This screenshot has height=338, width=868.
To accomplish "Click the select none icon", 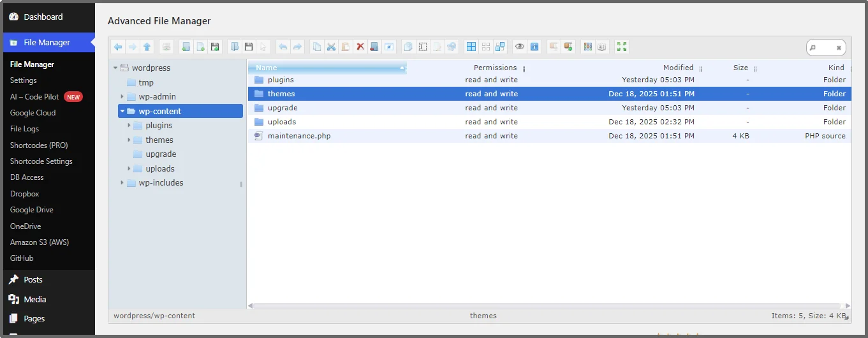I will coord(486,47).
